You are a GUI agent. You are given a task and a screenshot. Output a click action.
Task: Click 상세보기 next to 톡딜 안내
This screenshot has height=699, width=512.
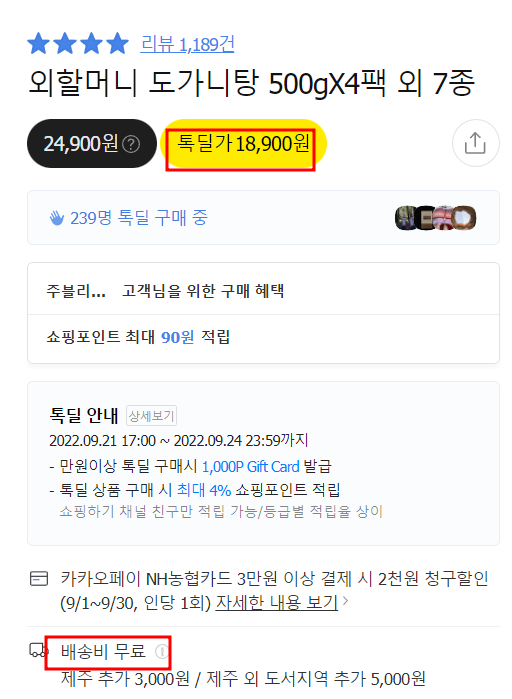tap(152, 416)
